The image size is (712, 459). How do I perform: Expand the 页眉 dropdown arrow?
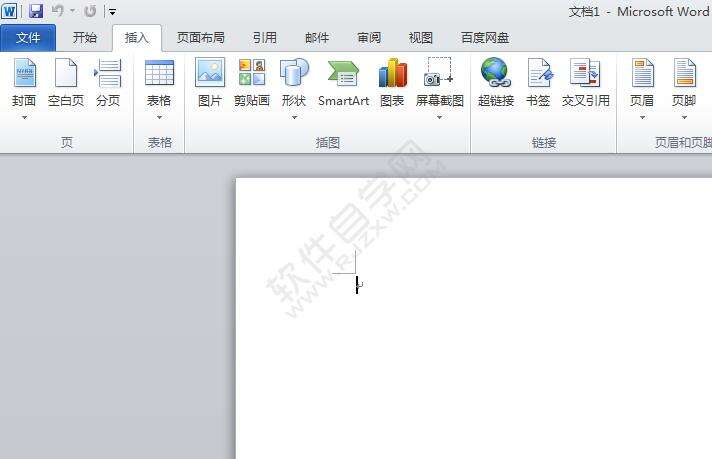(642, 117)
